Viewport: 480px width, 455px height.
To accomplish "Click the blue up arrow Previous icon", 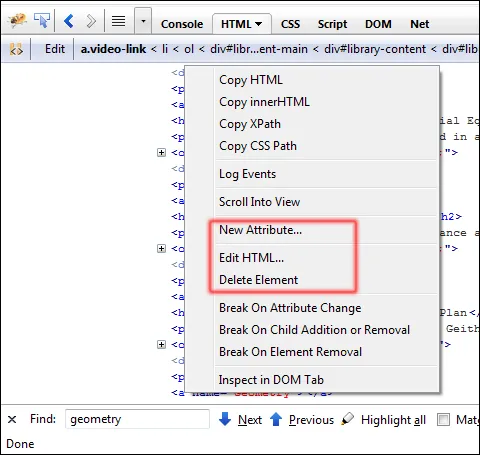I will coord(276,419).
